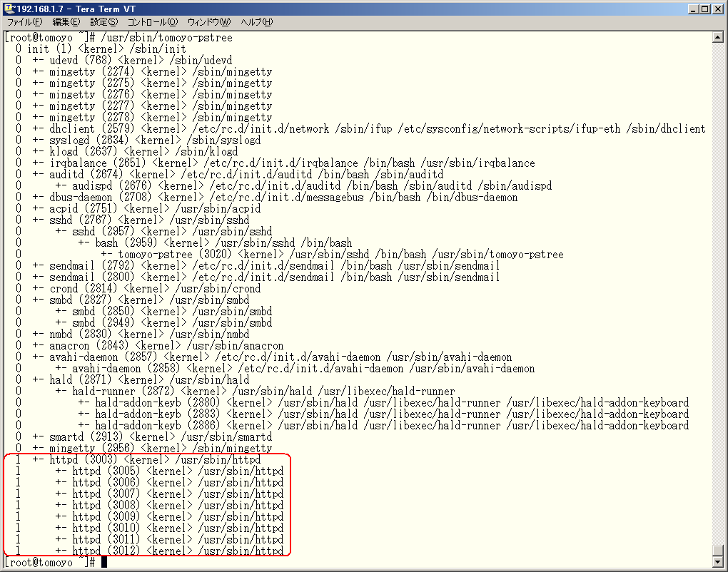This screenshot has width=728, height=572.
Task: Click the hald-runner (2872) line
Action: pos(235,391)
